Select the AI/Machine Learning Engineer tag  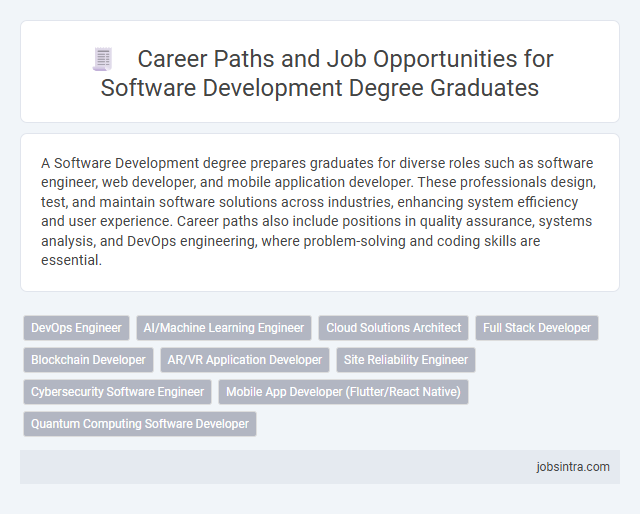[x=224, y=328]
